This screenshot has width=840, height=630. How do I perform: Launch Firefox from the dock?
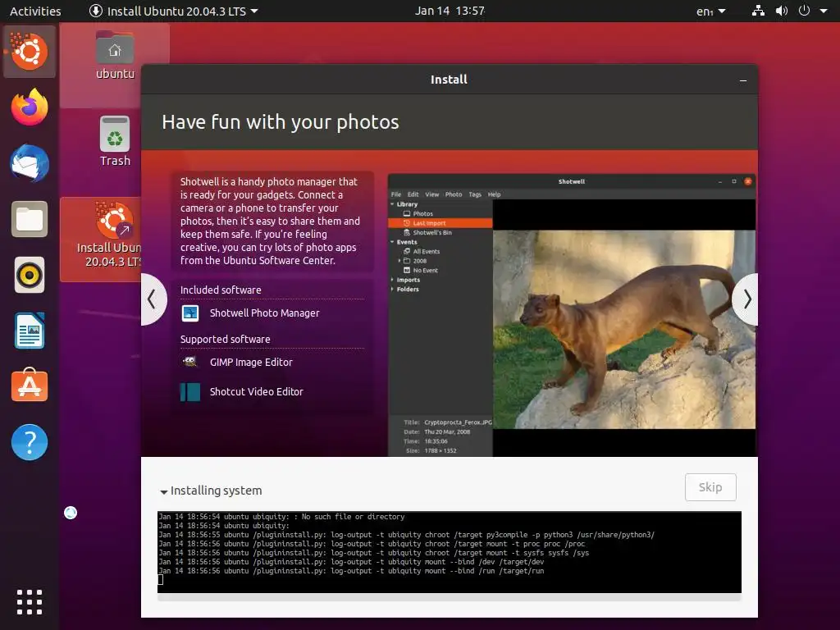[30, 107]
